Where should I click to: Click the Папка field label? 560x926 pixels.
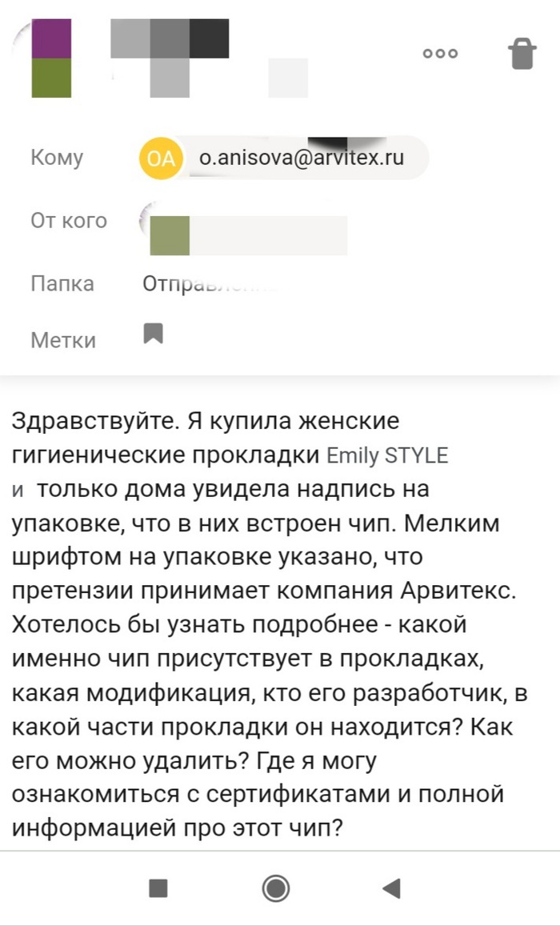click(x=62, y=283)
